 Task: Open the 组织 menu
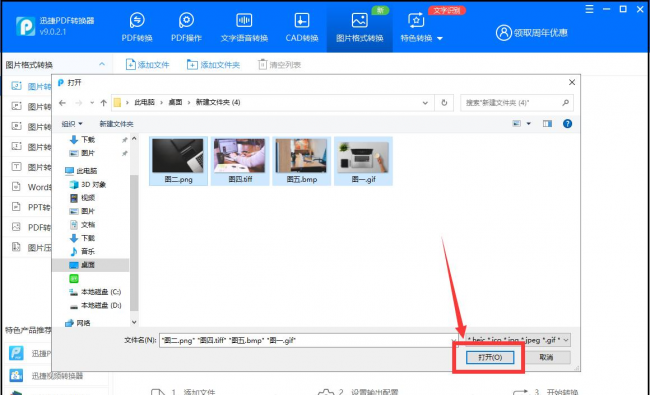(x=72, y=124)
